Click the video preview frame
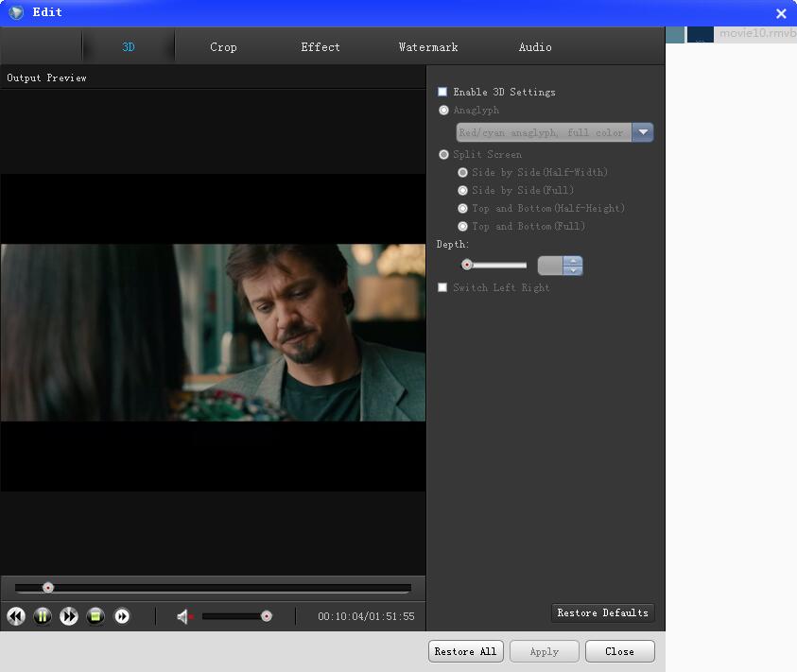The image size is (797, 672). pyautogui.click(x=213, y=333)
